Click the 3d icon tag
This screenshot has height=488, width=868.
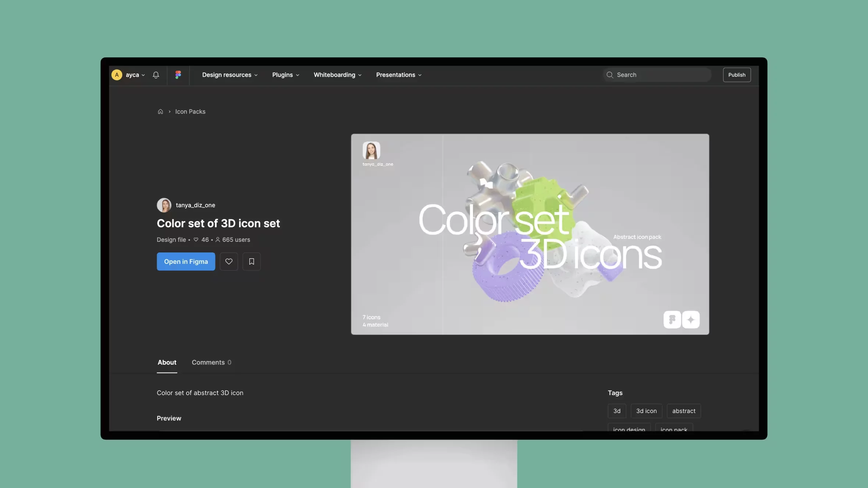coord(646,411)
